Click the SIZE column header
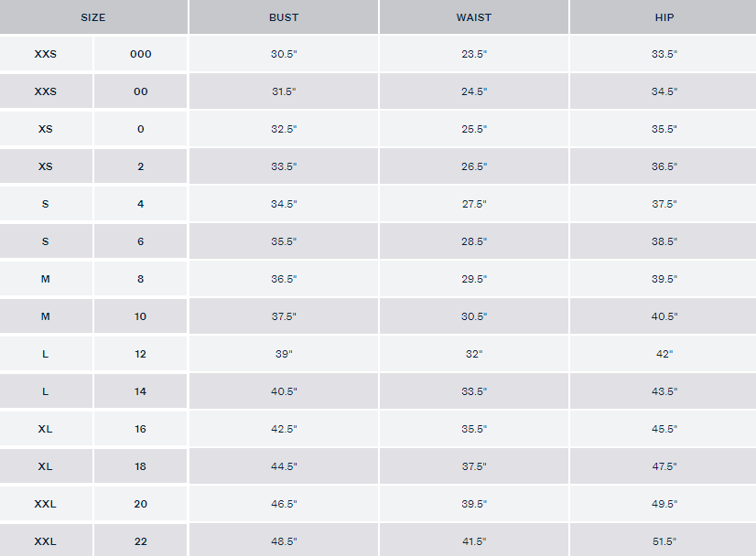 pos(93,17)
